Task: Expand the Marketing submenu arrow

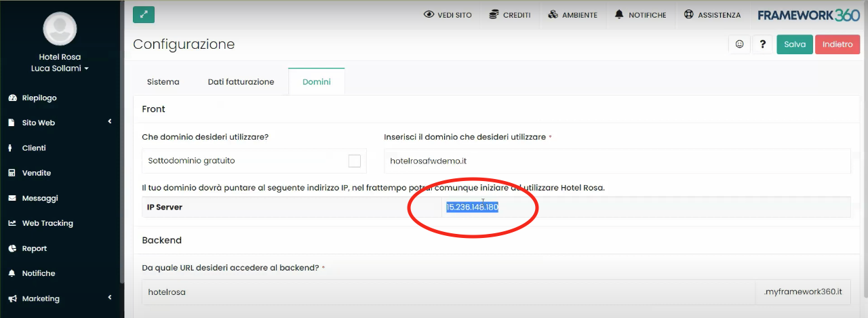Action: point(110,298)
